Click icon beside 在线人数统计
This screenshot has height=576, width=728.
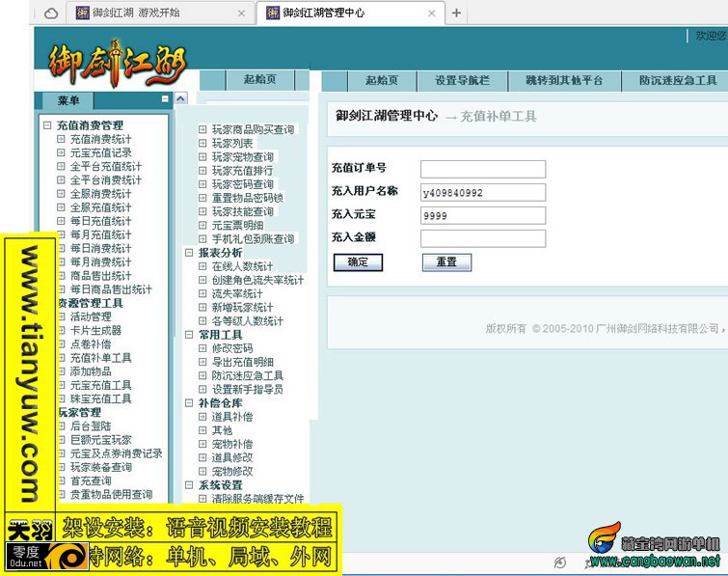click(x=202, y=266)
